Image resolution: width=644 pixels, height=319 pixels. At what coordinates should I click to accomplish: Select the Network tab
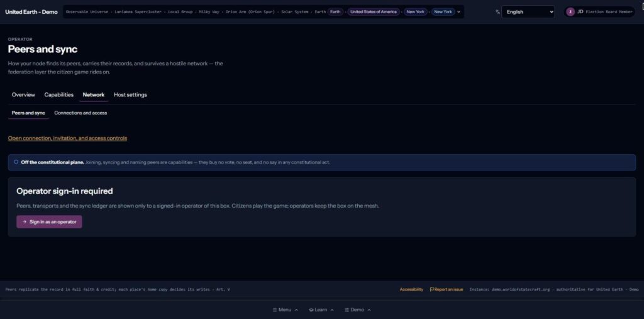(94, 94)
